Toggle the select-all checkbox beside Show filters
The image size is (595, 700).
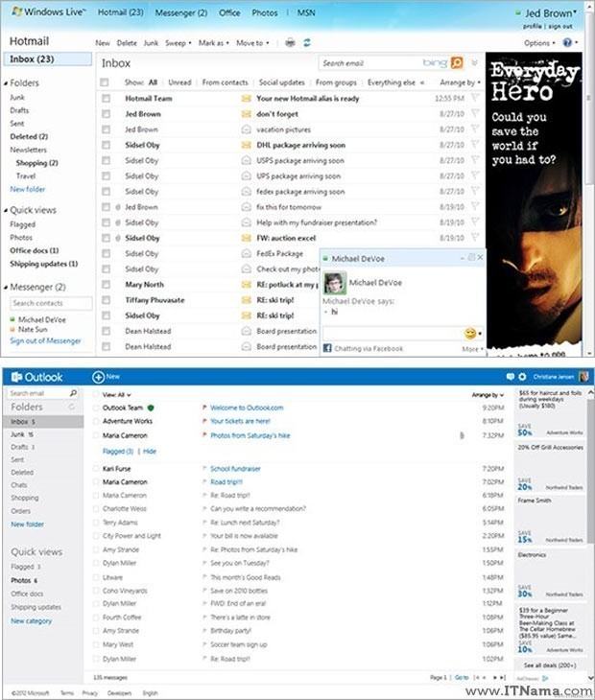(x=106, y=83)
